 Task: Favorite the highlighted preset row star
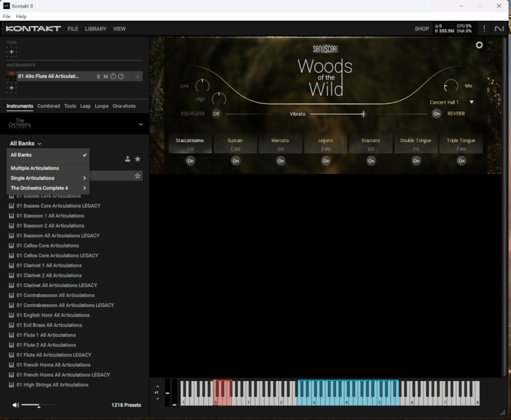138,176
